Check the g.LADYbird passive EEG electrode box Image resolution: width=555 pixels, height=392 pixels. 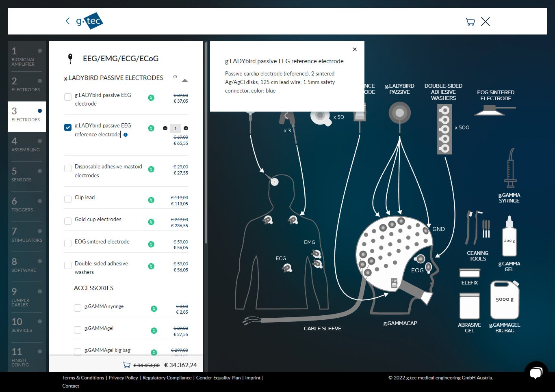click(68, 97)
